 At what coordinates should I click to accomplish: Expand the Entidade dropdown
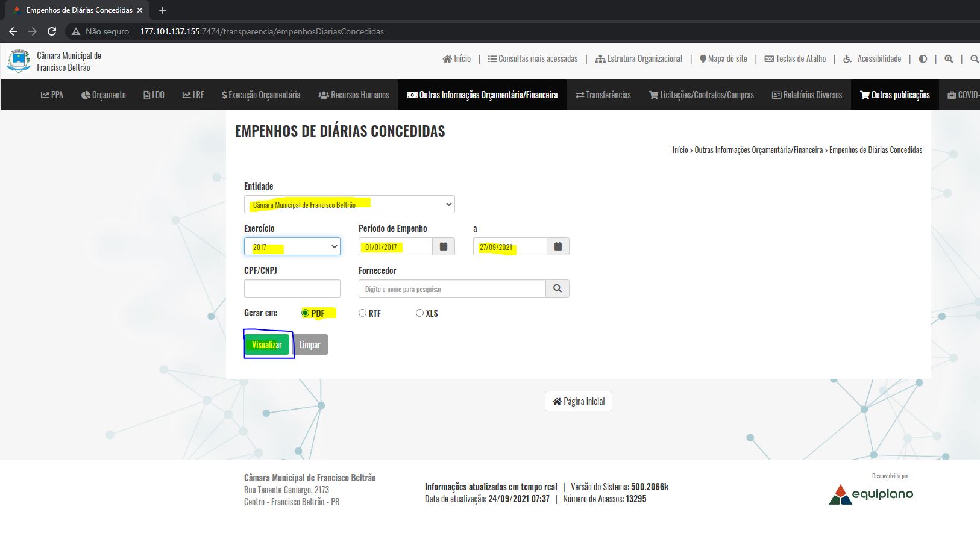[x=350, y=205]
